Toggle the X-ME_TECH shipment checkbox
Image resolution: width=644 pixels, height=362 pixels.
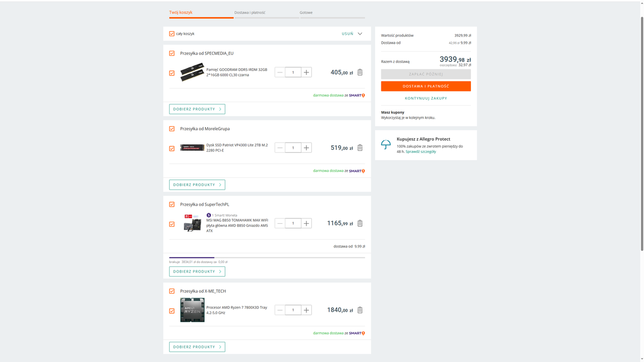172,291
